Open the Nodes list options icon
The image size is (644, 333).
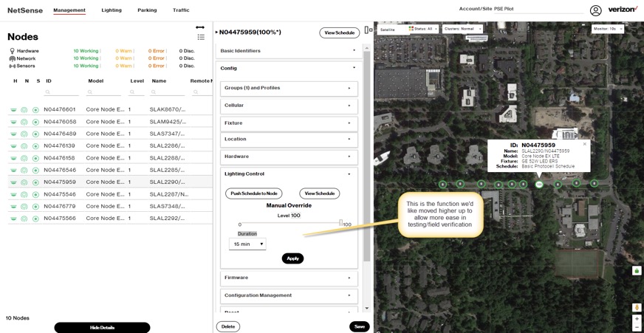coord(201,37)
